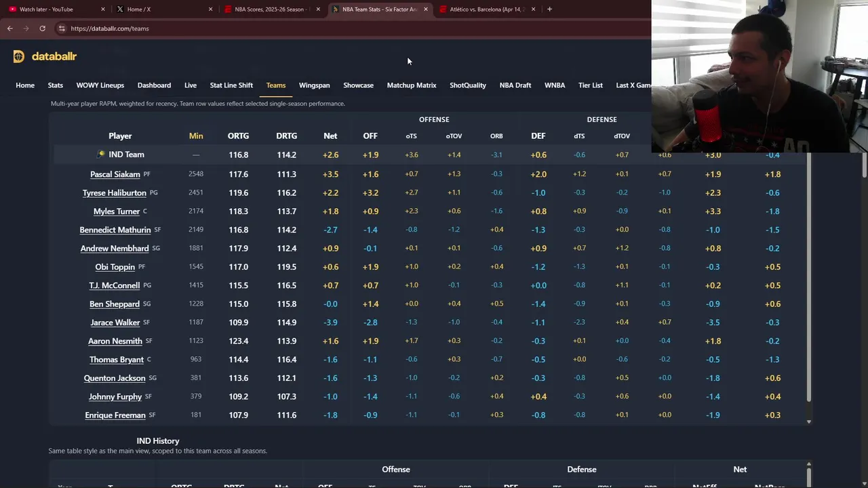Image resolution: width=868 pixels, height=488 pixels.
Task: Click player table vertical scrollbar
Action: 808,278
